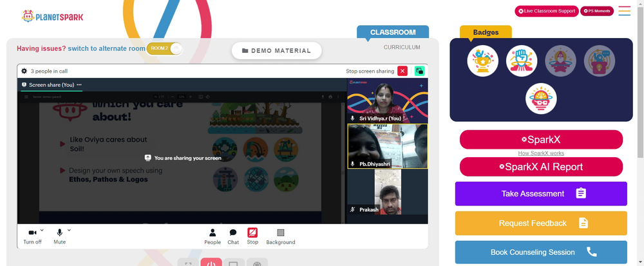Switch to the CLASSROOM tab
The width and height of the screenshot is (644, 266).
pyautogui.click(x=393, y=32)
